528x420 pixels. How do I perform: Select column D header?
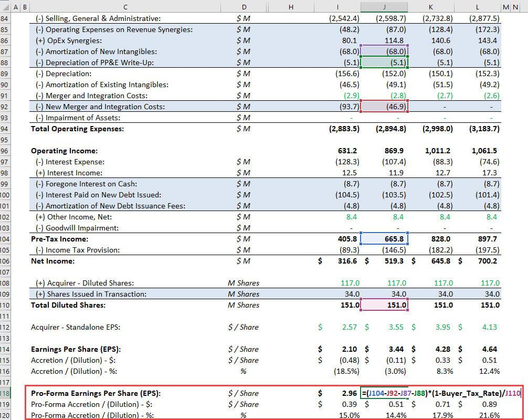pos(244,7)
